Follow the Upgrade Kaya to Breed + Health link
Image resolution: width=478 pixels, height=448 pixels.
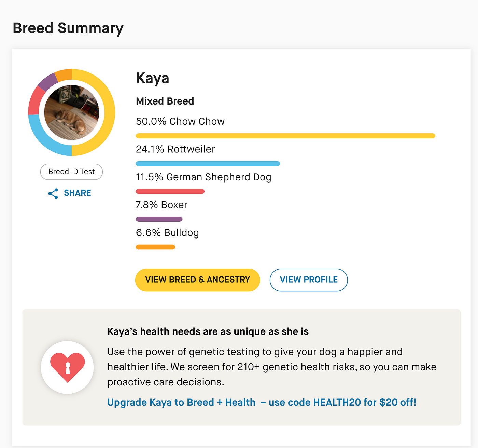tap(262, 402)
